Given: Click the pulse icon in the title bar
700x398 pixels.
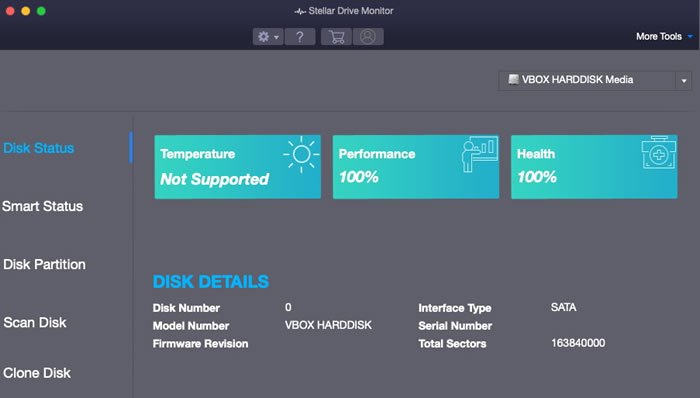Looking at the screenshot, I should pos(300,12).
